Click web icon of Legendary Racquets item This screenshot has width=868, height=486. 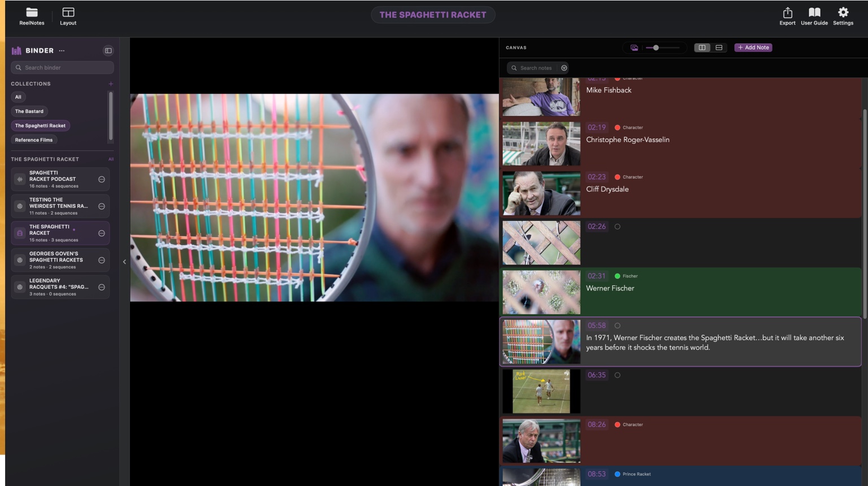point(20,287)
